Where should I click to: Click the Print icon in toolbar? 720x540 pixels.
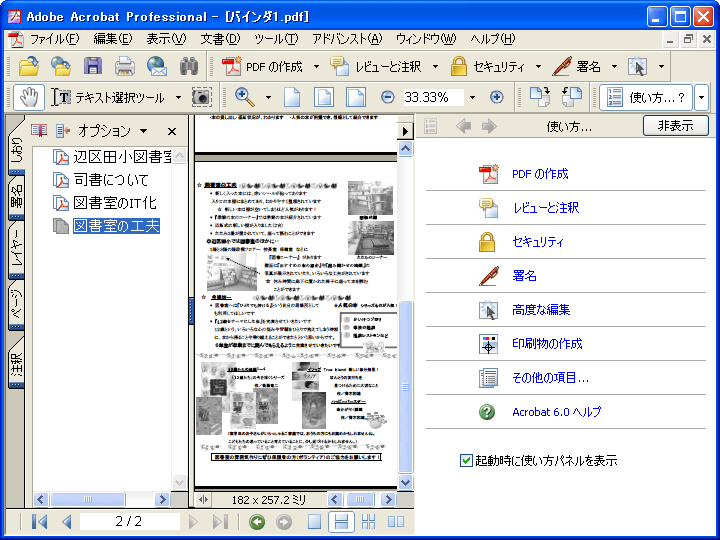point(124,67)
